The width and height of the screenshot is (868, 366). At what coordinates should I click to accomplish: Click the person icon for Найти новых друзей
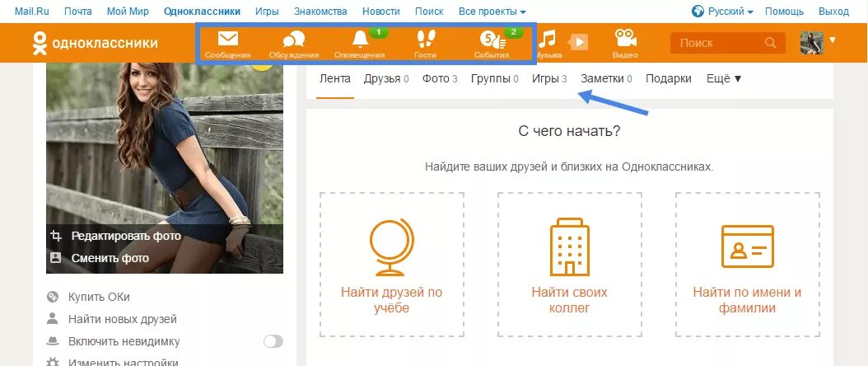click(52, 319)
